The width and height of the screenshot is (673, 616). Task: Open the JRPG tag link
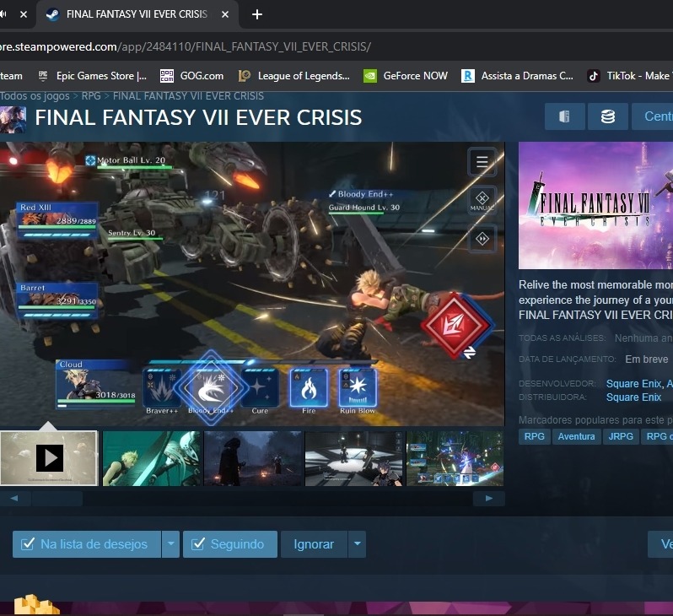622,436
